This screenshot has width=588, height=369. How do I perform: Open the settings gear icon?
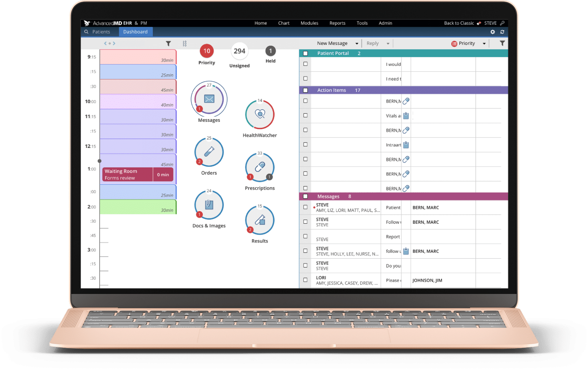[493, 32]
